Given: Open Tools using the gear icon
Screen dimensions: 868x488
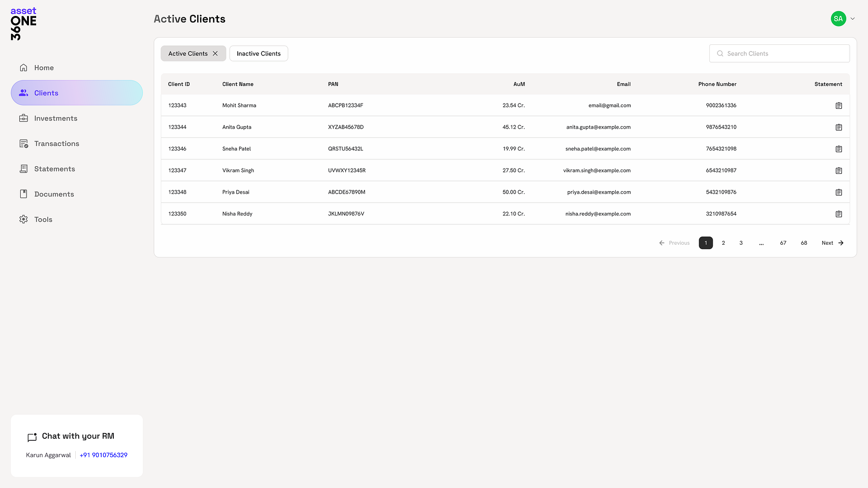Looking at the screenshot, I should [x=23, y=219].
